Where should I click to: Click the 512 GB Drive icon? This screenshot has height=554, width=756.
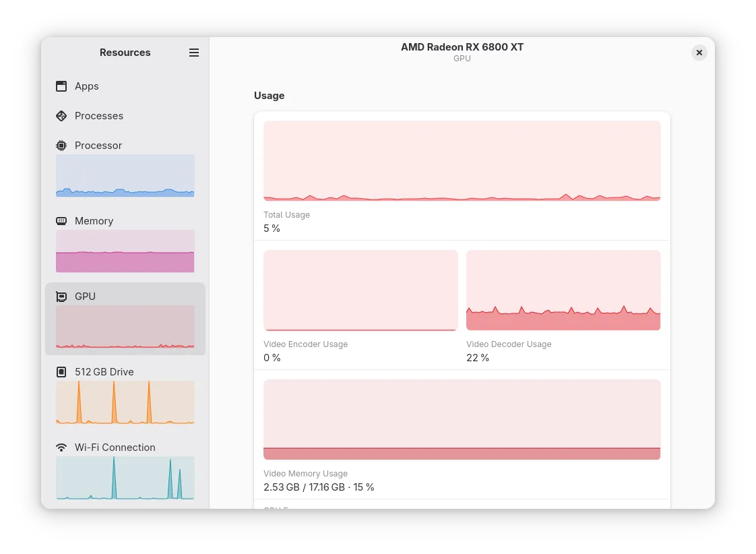61,372
